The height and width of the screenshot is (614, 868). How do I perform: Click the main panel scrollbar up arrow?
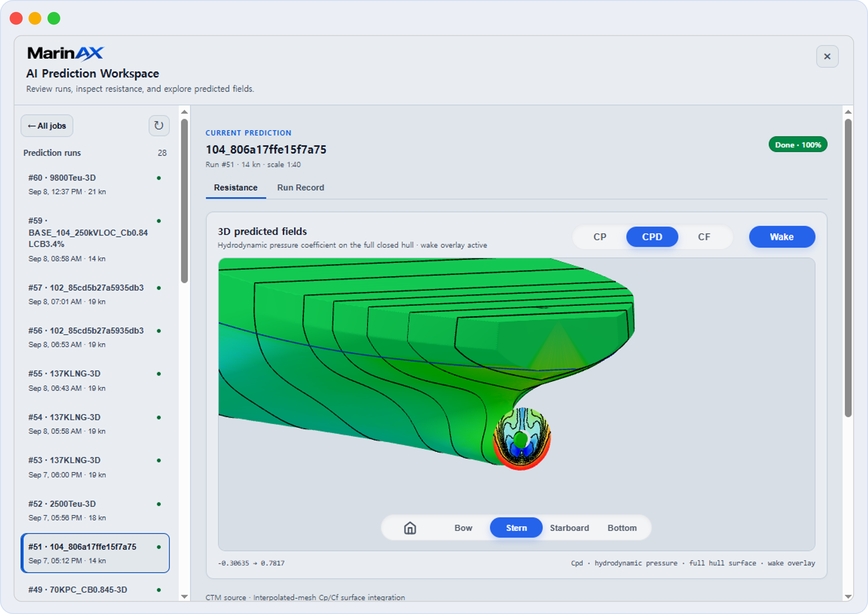pos(848,112)
